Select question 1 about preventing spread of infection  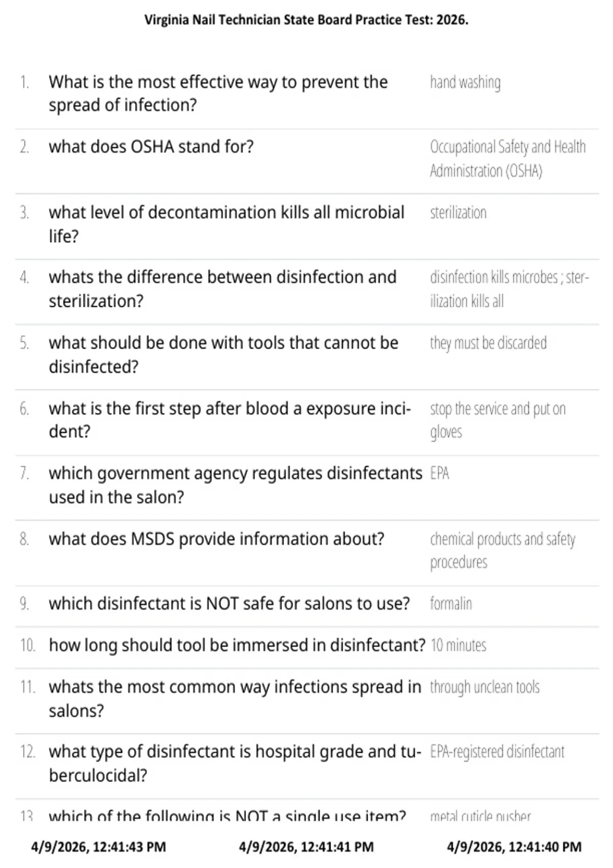tap(218, 93)
